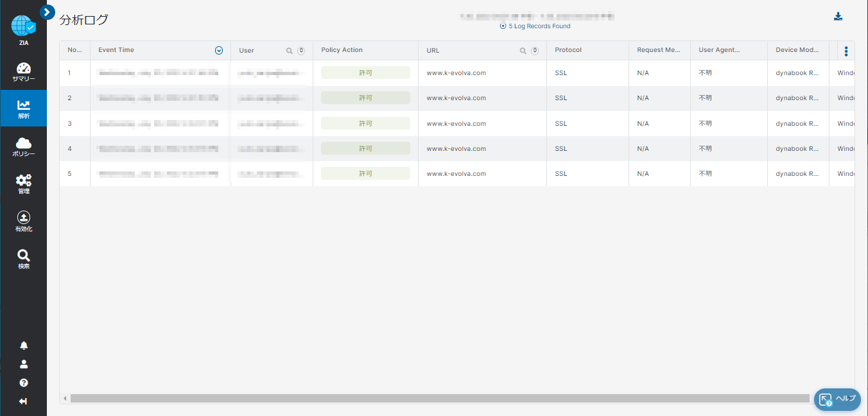Open the 有効化 activation section

point(24,221)
